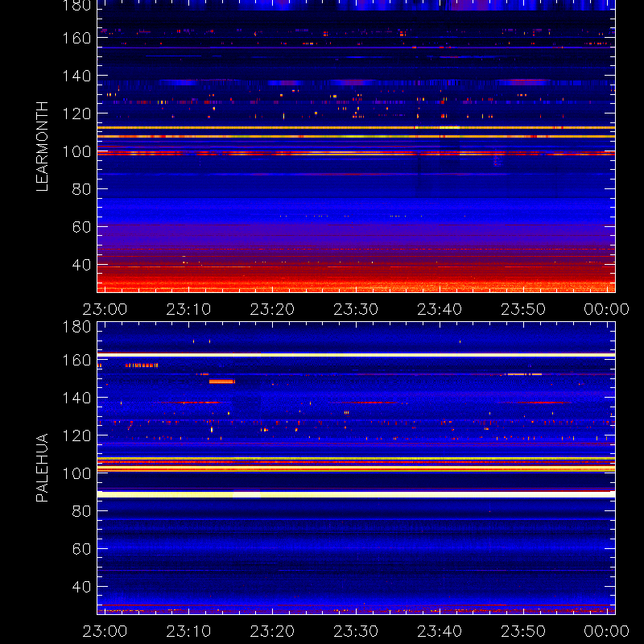
Task: Click the 23:00 time label under the Learmonth plot
Action: pyautogui.click(x=105, y=309)
